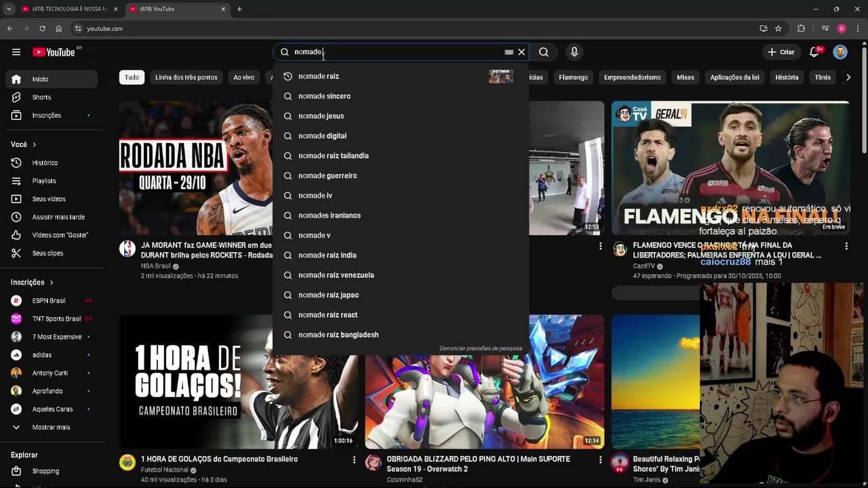868x488 pixels.
Task: Select the Flamengo chip
Action: pyautogui.click(x=573, y=77)
